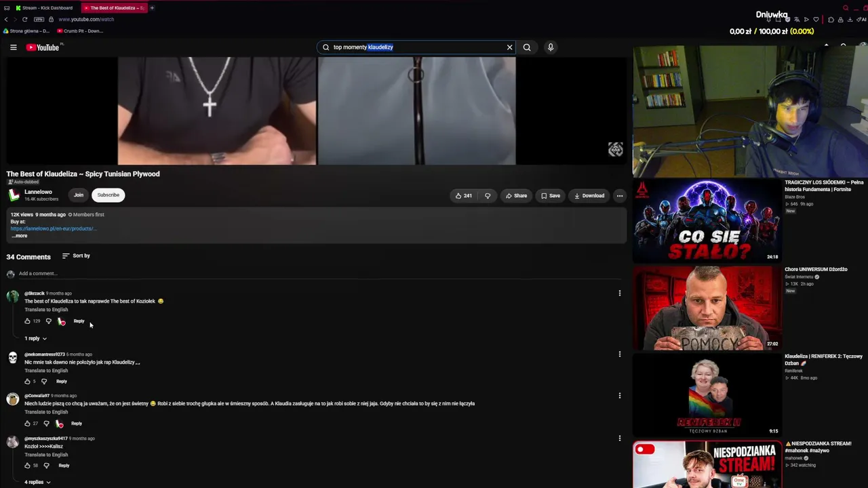This screenshot has width=868, height=488.
Task: Go to the YouTube home logo
Action: pyautogui.click(x=44, y=47)
